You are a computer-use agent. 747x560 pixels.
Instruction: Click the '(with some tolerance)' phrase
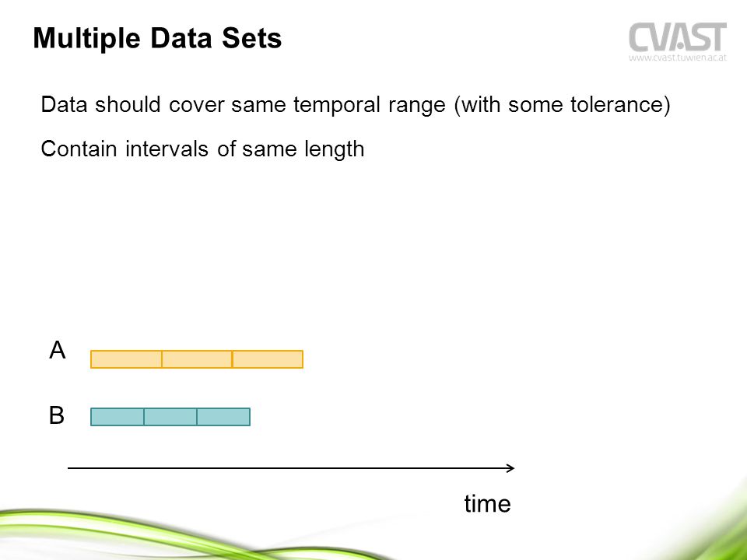pyautogui.click(x=562, y=105)
